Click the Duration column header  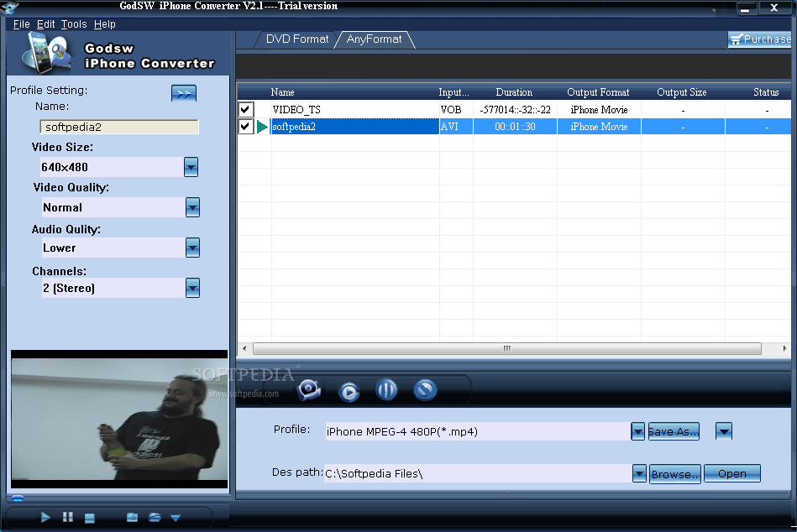click(x=514, y=92)
